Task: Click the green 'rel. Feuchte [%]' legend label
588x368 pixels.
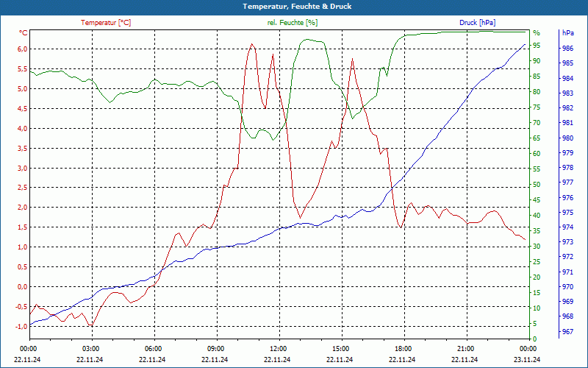Action: tap(292, 23)
